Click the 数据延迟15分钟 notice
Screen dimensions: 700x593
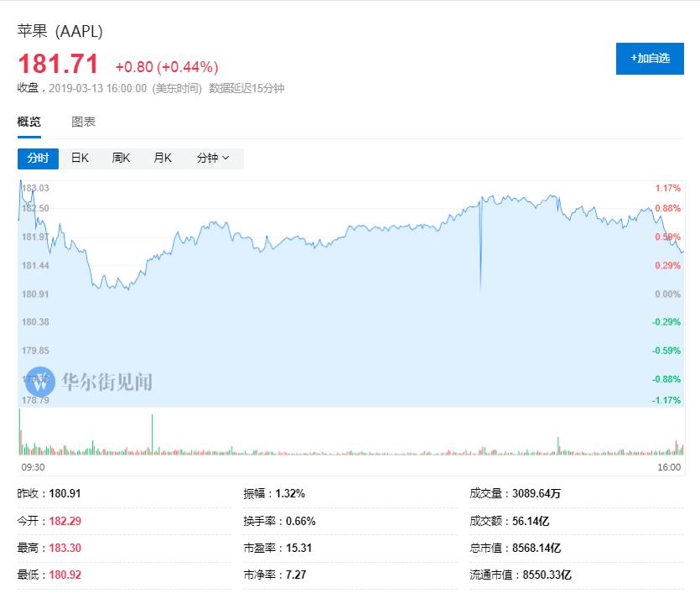click(246, 88)
